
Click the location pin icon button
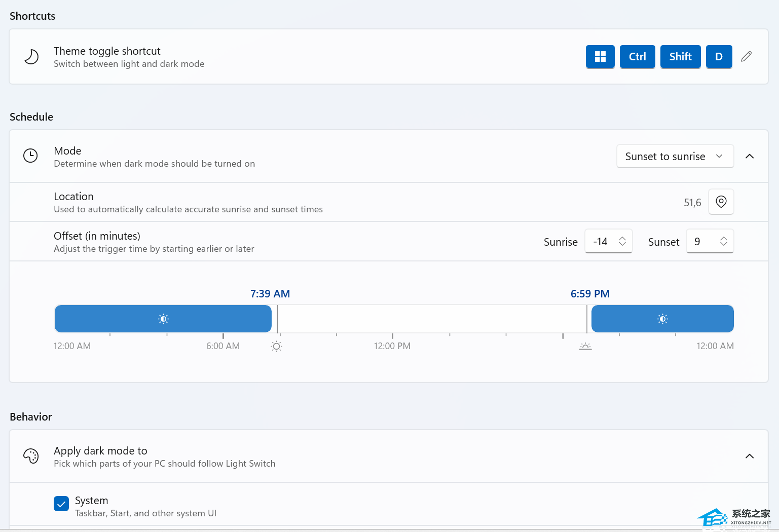(721, 202)
